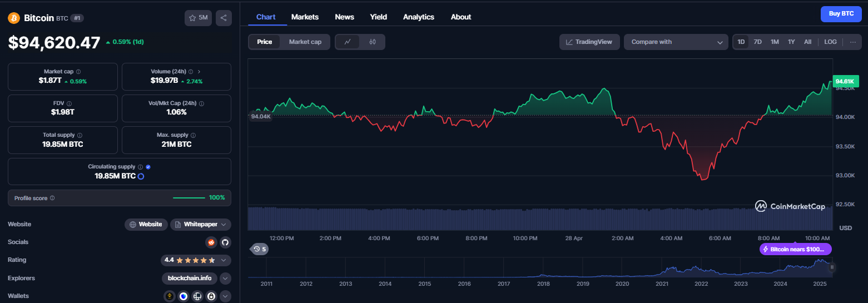Open the share icon button
Image resolution: width=868 pixels, height=303 pixels.
[x=224, y=18]
